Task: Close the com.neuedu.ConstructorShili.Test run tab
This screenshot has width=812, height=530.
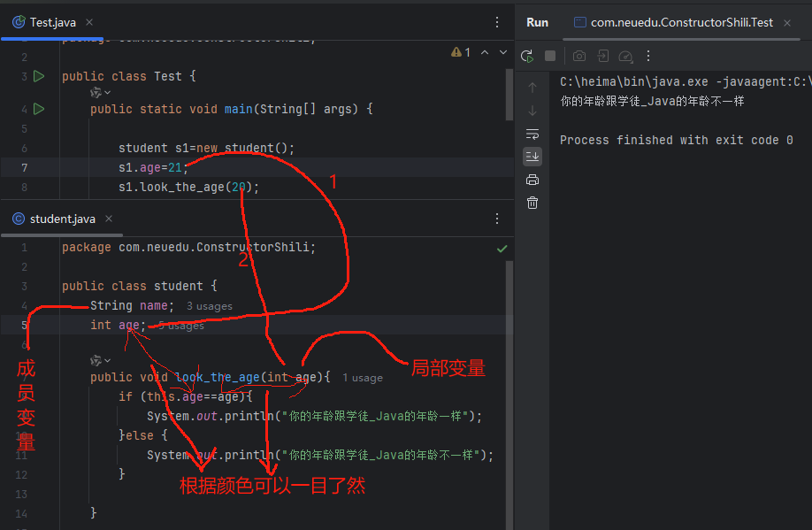Action: [787, 23]
